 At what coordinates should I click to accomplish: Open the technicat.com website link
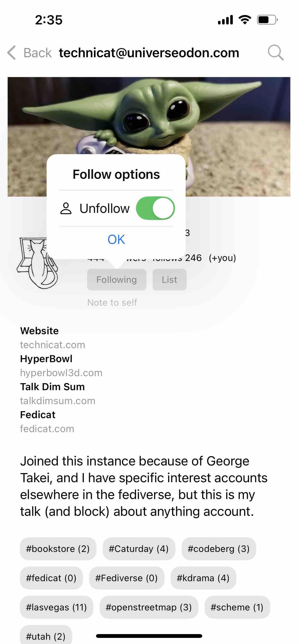(x=52, y=345)
